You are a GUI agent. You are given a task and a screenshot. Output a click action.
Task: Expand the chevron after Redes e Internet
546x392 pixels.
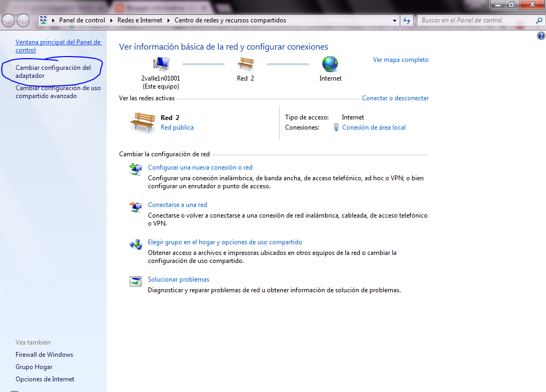(169, 20)
